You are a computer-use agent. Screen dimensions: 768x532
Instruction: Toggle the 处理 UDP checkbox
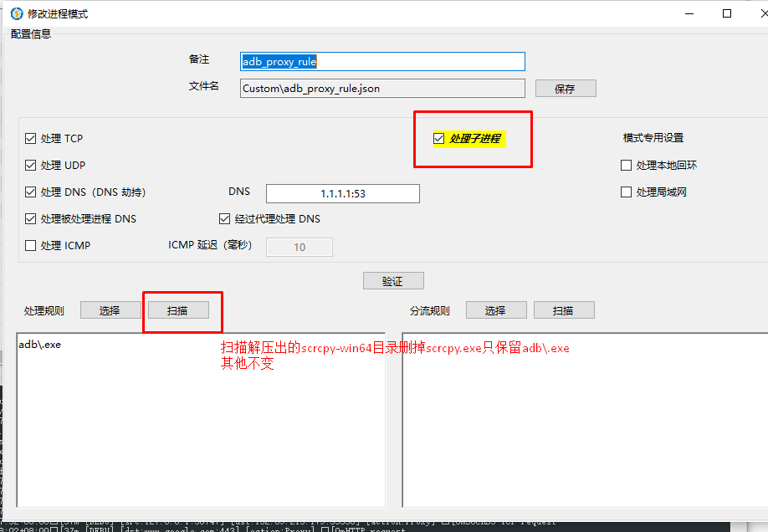coord(31,166)
